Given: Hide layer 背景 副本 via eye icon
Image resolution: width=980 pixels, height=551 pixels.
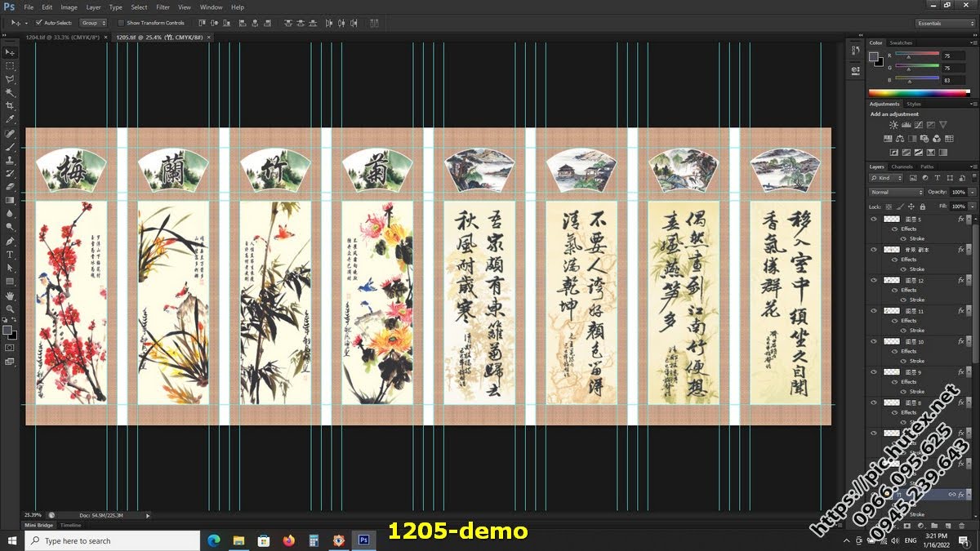Looking at the screenshot, I should point(874,249).
